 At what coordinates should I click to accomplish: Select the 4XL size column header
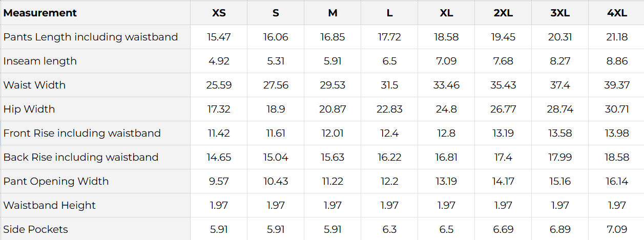point(617,13)
